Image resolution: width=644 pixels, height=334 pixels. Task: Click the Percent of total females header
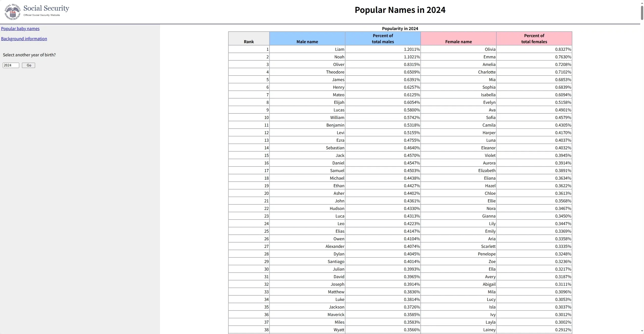(534, 39)
